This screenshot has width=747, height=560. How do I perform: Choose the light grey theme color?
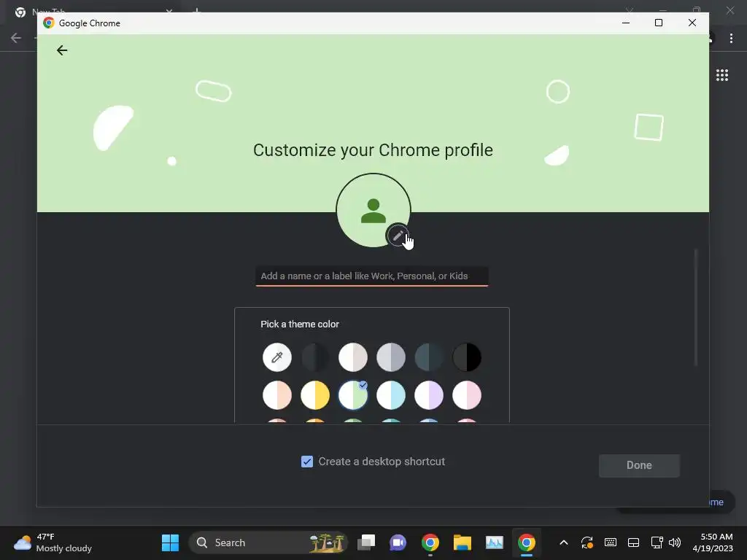391,357
